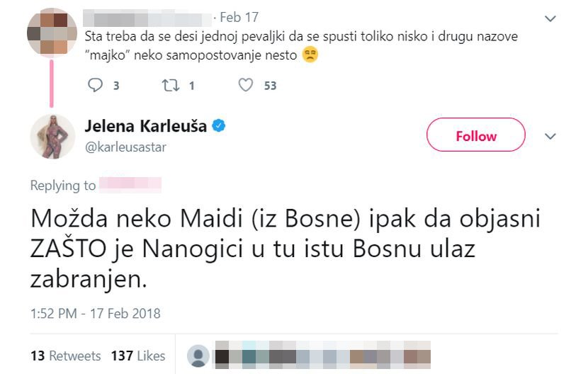This screenshot has height=374, width=588.
Task: Click the blue verified badge
Action: pyautogui.click(x=220, y=127)
